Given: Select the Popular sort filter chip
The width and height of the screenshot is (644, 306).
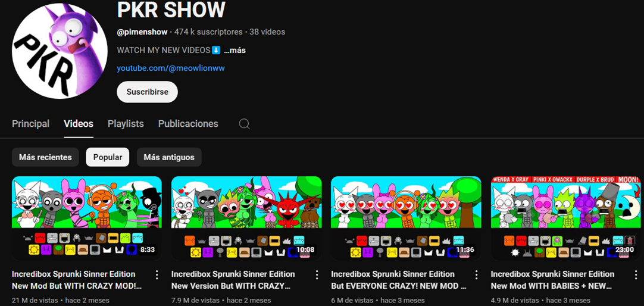Looking at the screenshot, I should coord(108,157).
